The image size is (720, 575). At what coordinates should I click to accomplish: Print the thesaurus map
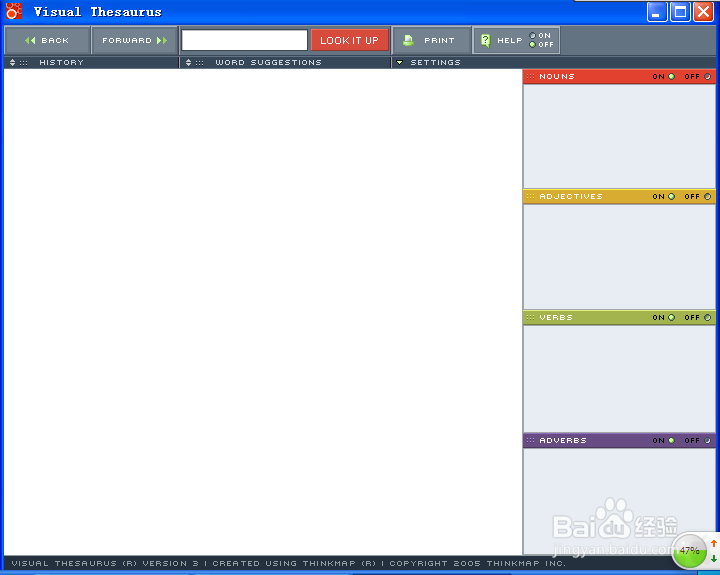432,40
